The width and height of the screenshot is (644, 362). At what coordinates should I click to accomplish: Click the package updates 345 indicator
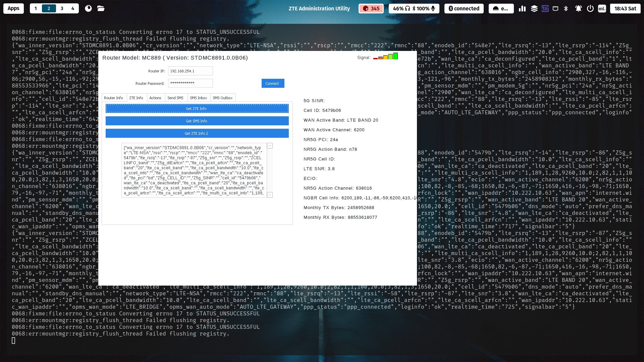click(x=371, y=9)
